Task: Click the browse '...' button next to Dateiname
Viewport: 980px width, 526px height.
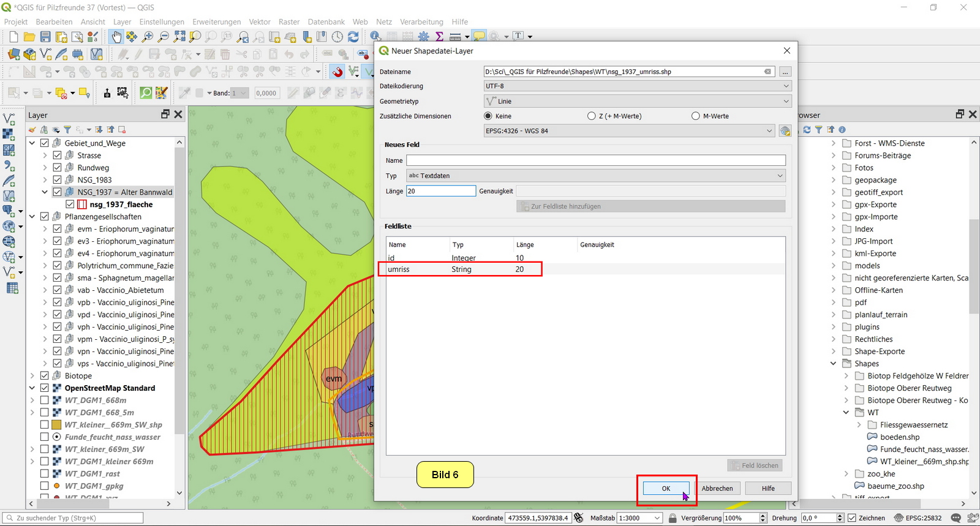Action: pos(785,72)
